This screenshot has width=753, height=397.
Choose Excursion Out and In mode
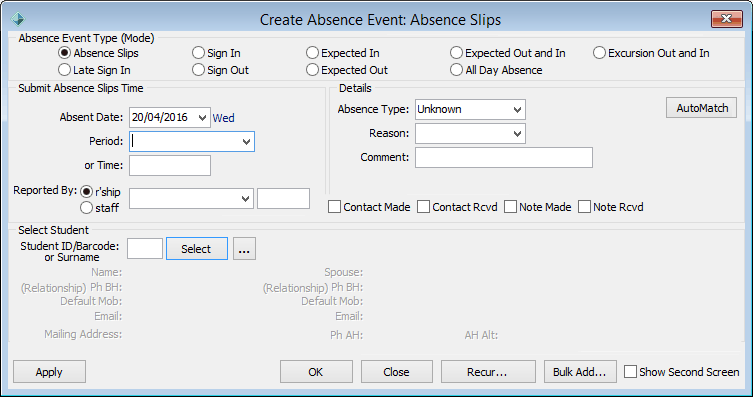(599, 53)
